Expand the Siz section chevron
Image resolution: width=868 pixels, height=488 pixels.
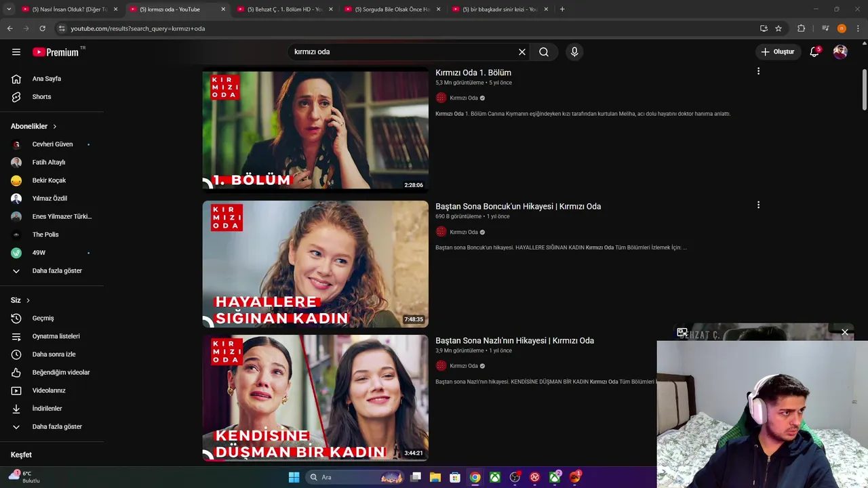pyautogui.click(x=28, y=300)
